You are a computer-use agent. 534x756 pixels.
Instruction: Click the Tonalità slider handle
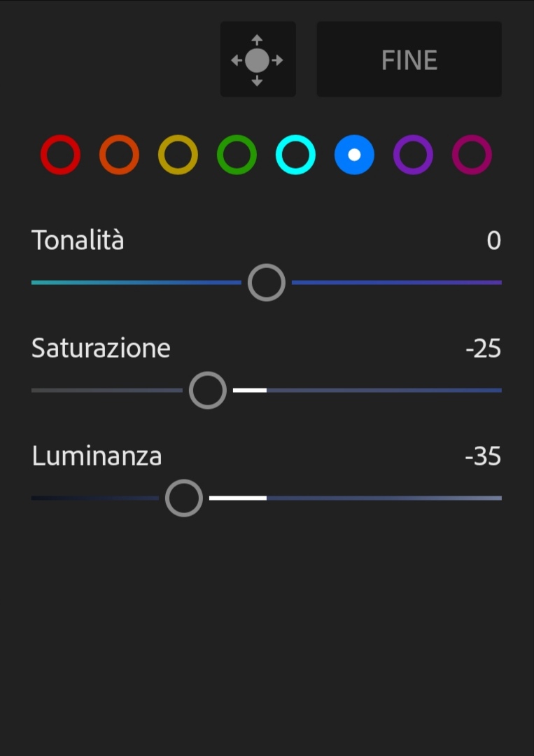pos(267,283)
